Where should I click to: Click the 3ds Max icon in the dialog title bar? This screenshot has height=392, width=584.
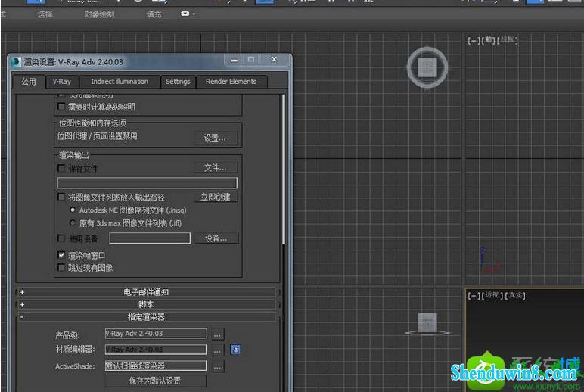click(16, 62)
